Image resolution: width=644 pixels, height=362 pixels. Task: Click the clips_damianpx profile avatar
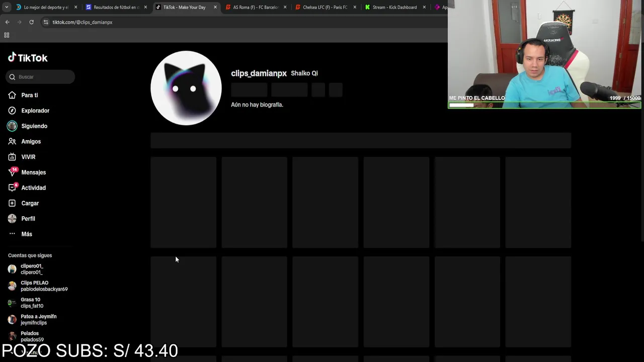186,88
